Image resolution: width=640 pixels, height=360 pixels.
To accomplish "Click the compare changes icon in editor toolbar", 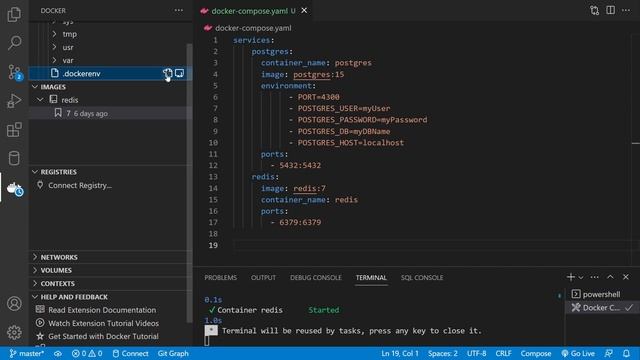I will [595, 11].
